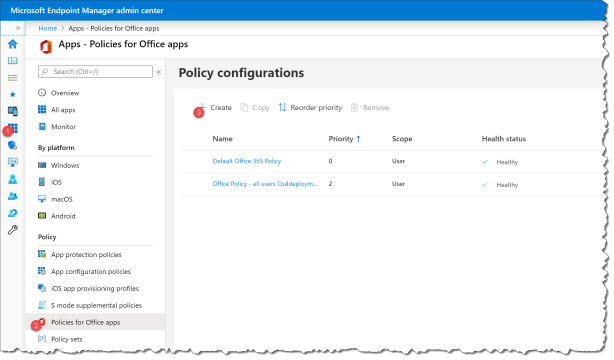Open Office Policy - all users policy
The image size is (614, 360).
tap(265, 184)
